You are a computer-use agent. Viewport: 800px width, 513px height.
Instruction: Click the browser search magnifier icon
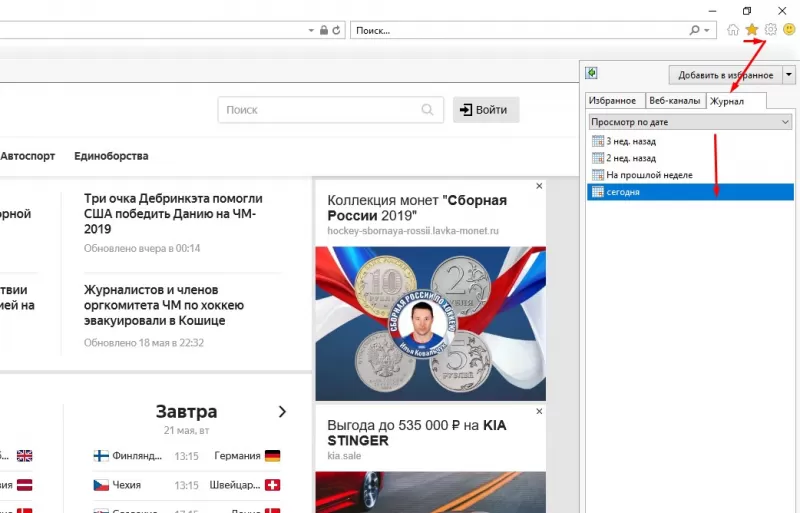(x=694, y=30)
